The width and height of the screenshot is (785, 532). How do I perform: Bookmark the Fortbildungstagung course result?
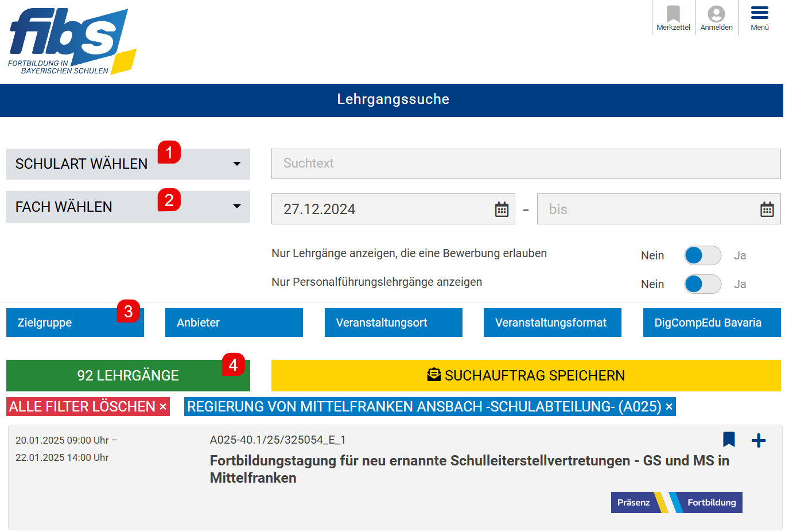tap(729, 440)
